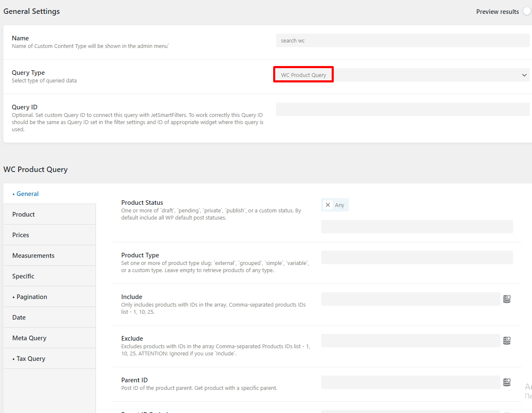Image resolution: width=532 pixels, height=413 pixels.
Task: Click the Query Type label
Action: pos(28,73)
